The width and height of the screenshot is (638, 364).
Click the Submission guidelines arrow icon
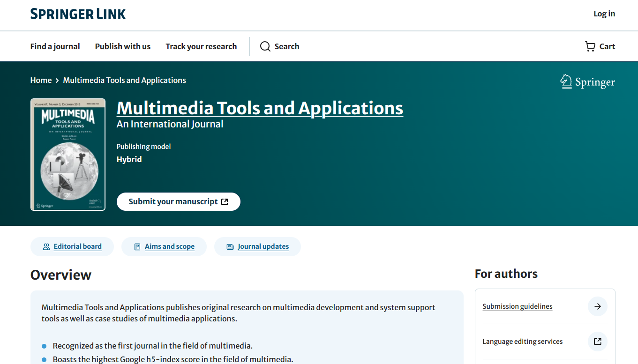[x=598, y=306]
